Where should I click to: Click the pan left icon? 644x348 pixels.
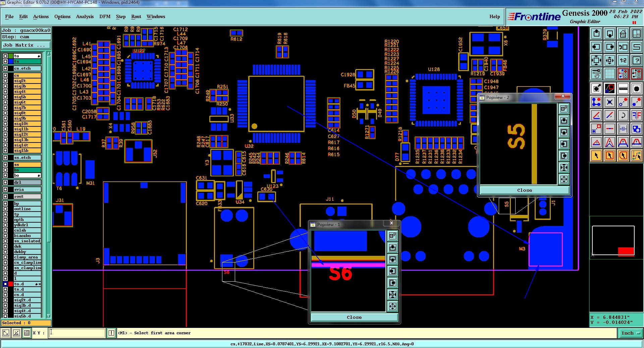596,47
